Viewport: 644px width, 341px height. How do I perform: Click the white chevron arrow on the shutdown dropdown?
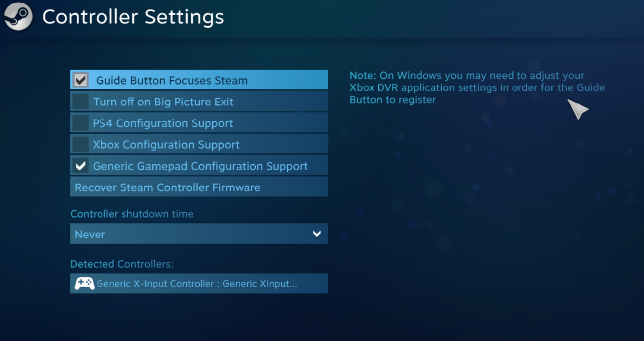tap(317, 234)
